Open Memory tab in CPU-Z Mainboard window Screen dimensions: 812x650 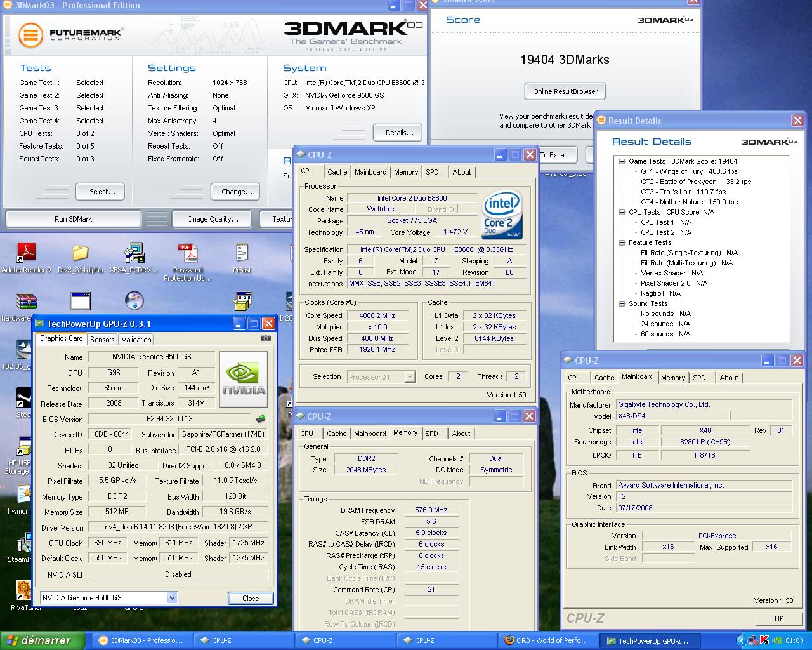point(673,378)
